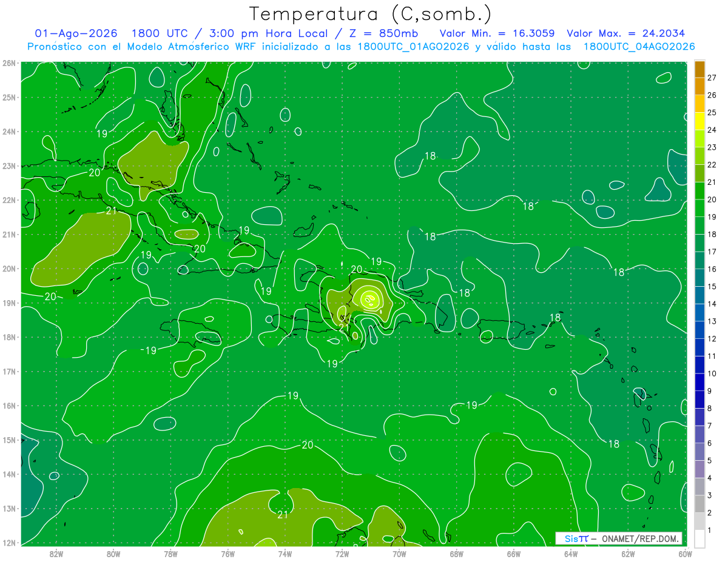Click legend value "15"

point(712,286)
